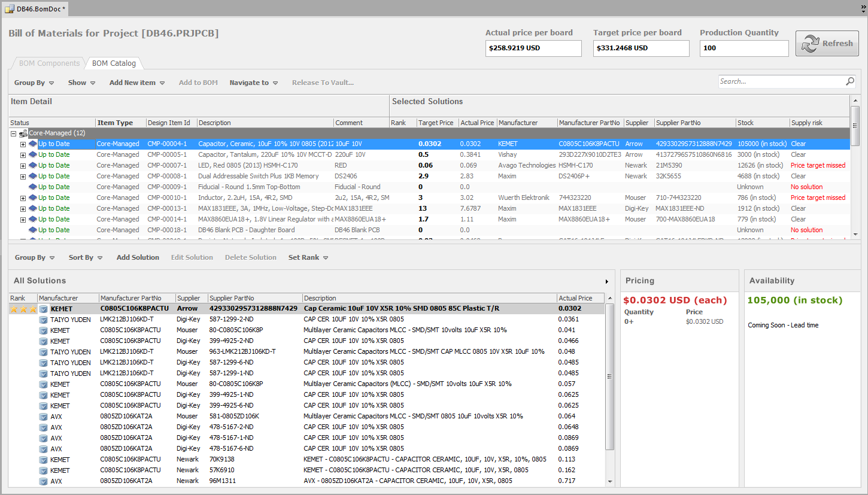Click the component icon for CMP-00018-1
This screenshot has height=495, width=868.
(x=33, y=230)
